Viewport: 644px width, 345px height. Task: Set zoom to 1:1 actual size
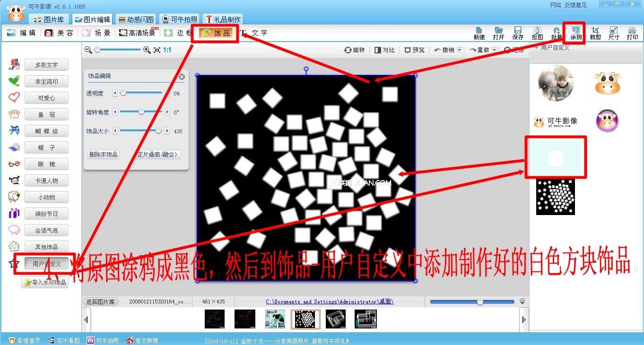tap(167, 50)
